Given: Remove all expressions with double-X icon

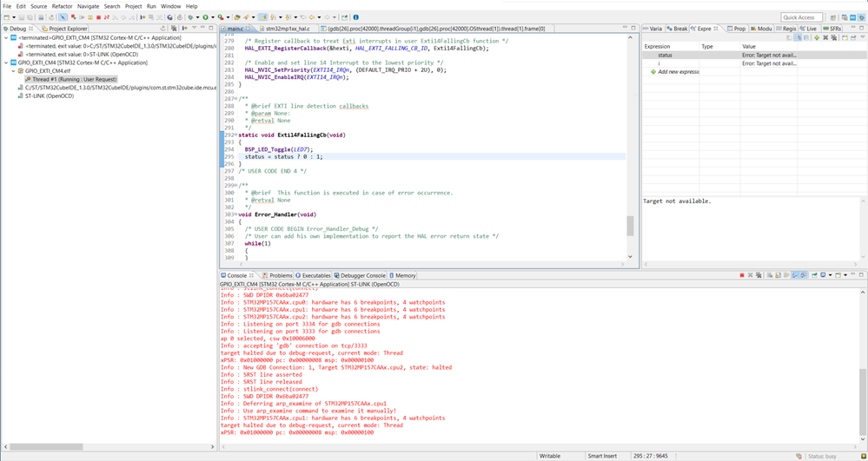Looking at the screenshot, I should tap(833, 37).
